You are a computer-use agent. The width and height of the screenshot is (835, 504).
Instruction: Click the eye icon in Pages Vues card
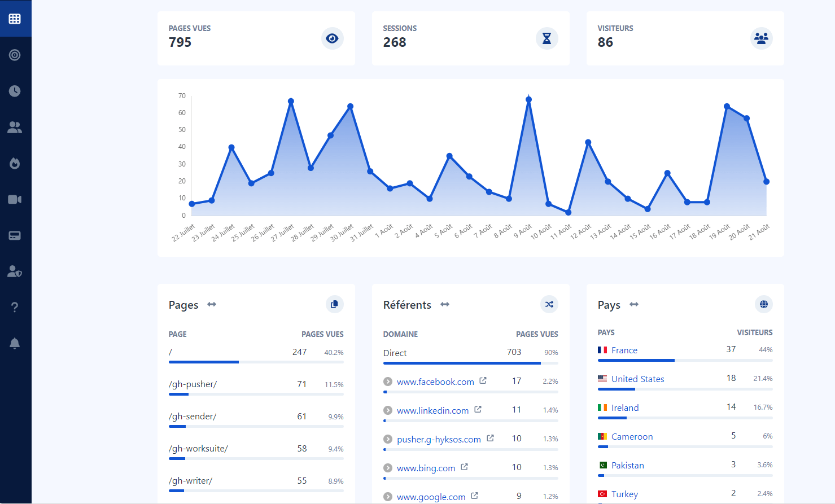333,38
